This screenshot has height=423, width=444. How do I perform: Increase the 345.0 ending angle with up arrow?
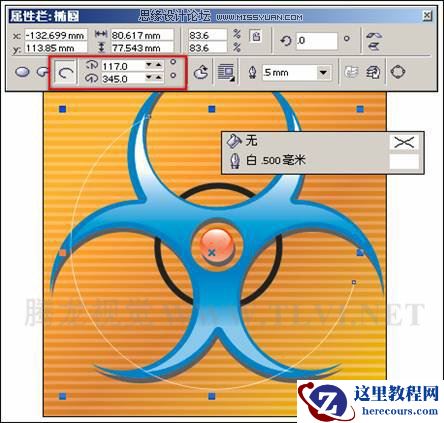(x=159, y=78)
